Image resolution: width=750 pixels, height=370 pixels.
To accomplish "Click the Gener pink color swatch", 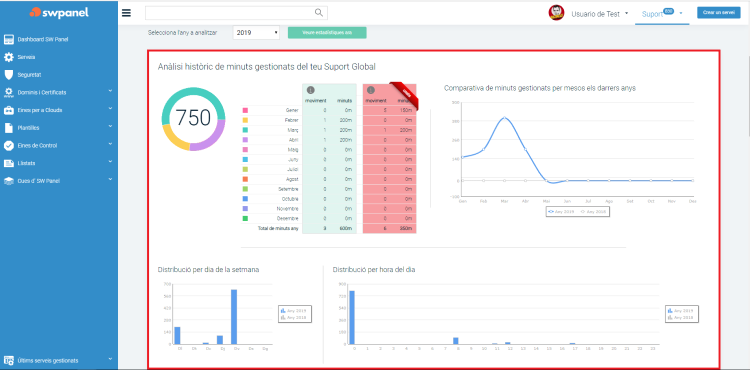I will [245, 110].
